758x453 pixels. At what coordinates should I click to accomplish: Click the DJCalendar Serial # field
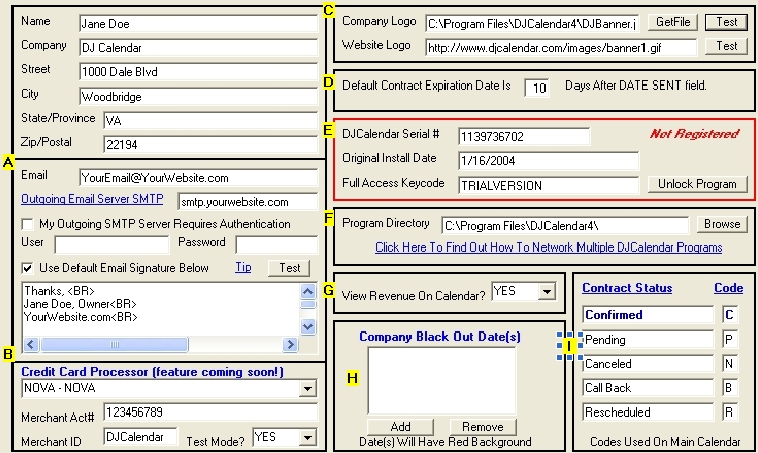point(524,137)
